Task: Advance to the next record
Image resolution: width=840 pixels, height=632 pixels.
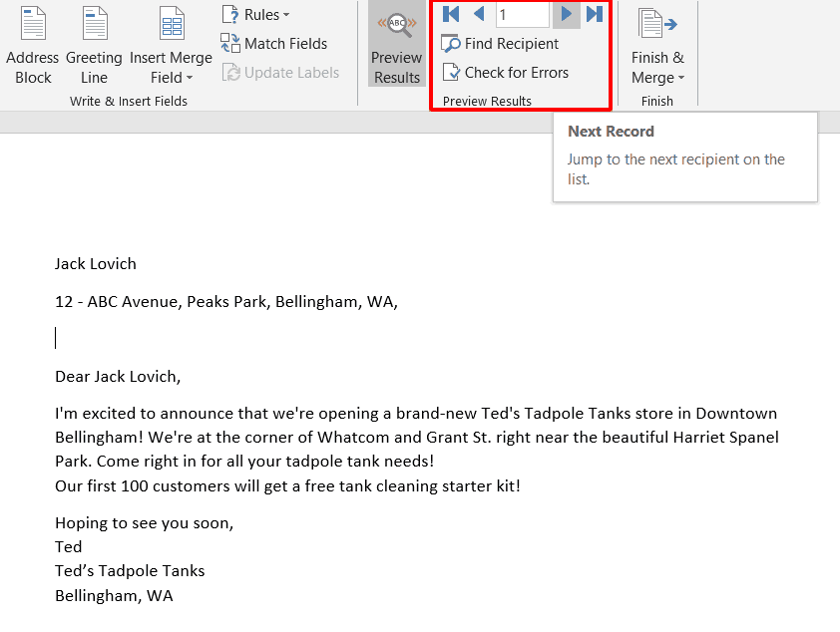Action: pos(567,14)
